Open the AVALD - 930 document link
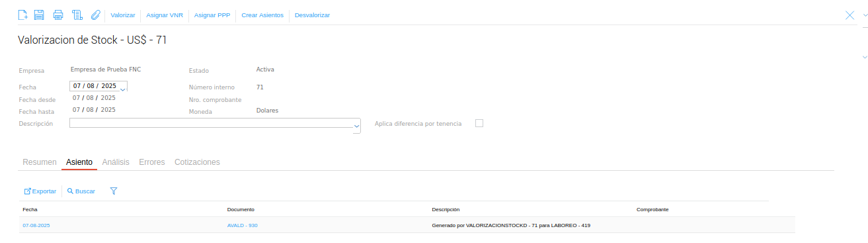This screenshot has height=243, width=868. pos(242,225)
